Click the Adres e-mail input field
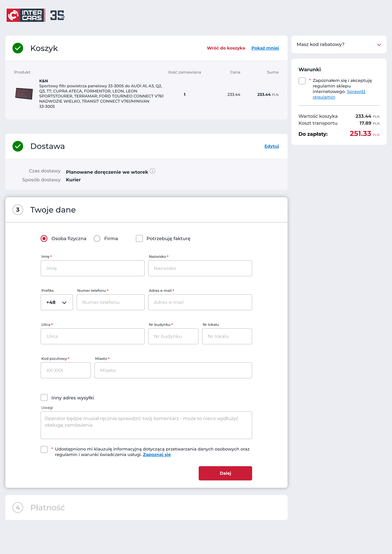The image size is (392, 554). point(200,302)
